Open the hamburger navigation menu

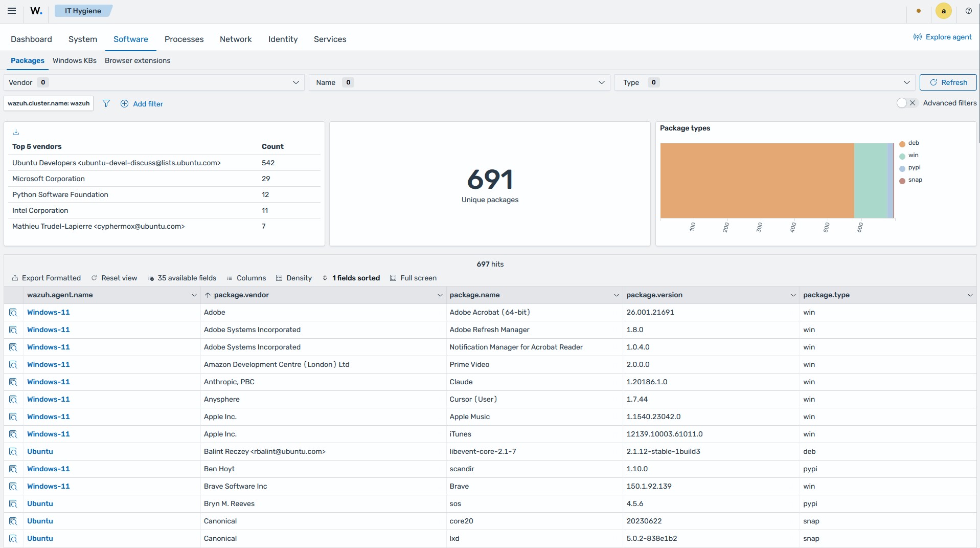click(12, 11)
